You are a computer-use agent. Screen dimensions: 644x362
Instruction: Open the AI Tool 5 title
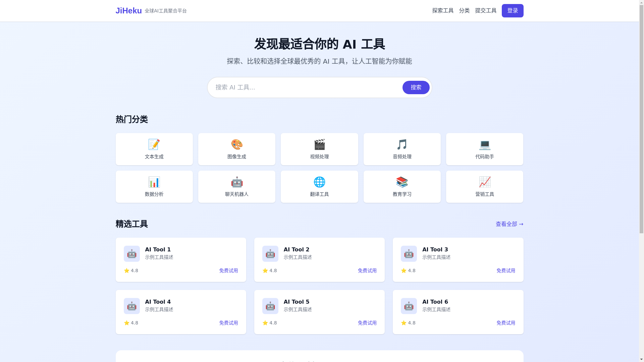pos(297,302)
